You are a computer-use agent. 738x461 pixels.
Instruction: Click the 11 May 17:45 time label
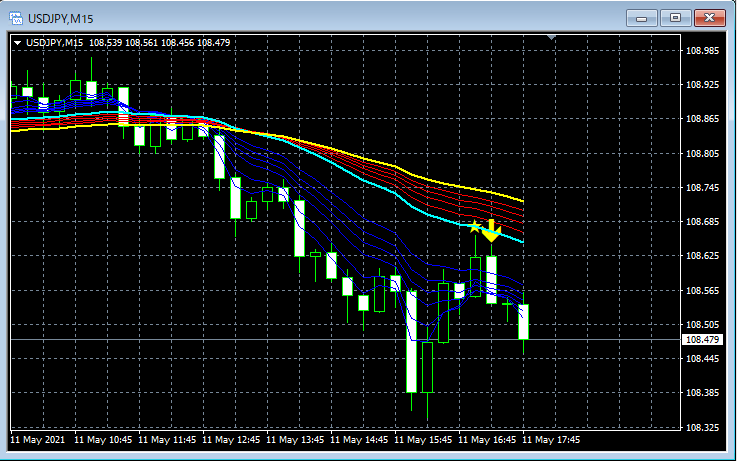pos(551,440)
